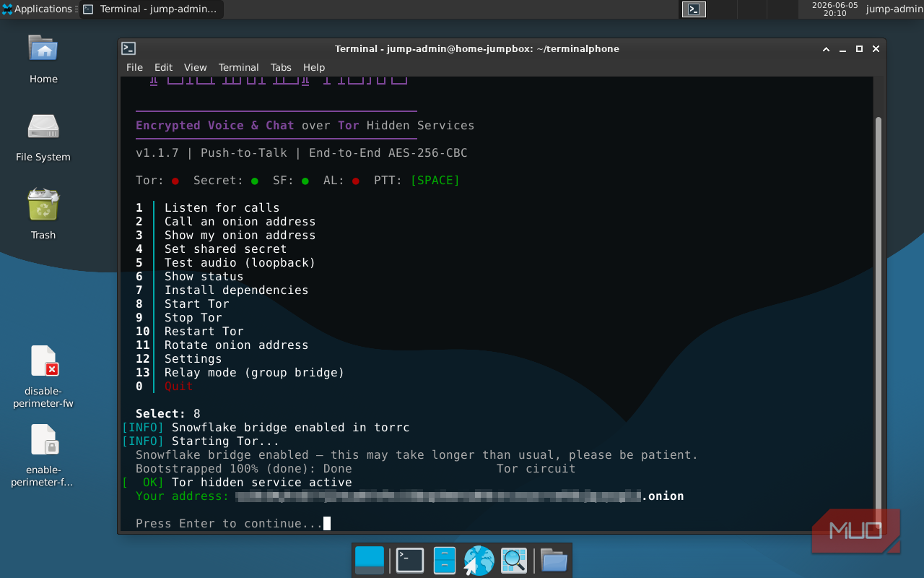This screenshot has height=578, width=924.
Task: Click the "Rotate onion address" line
Action: pyautogui.click(x=236, y=345)
